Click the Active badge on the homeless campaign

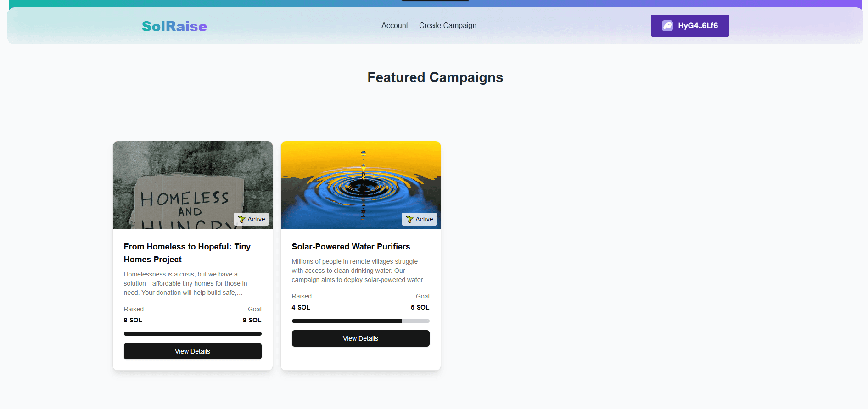[x=252, y=219]
